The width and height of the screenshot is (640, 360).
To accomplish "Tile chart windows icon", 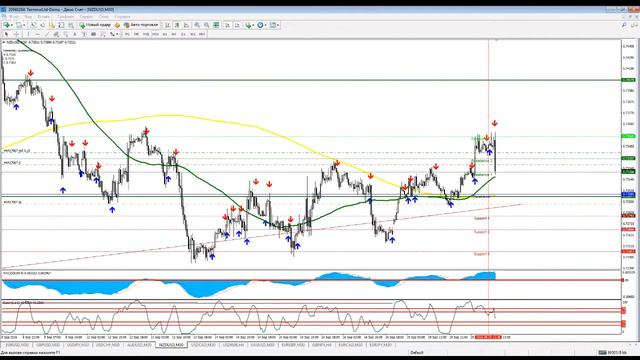I will [216, 25].
